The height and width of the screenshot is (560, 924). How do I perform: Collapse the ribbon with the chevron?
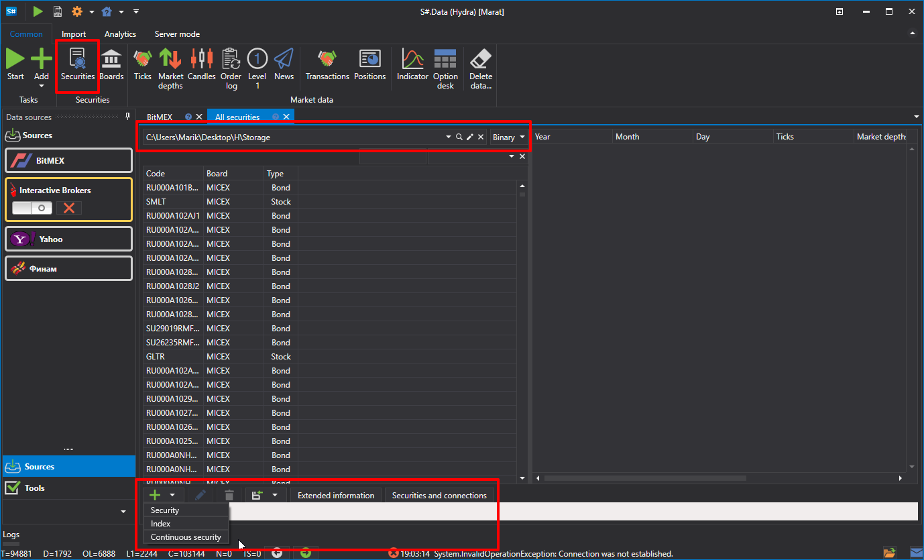(912, 33)
